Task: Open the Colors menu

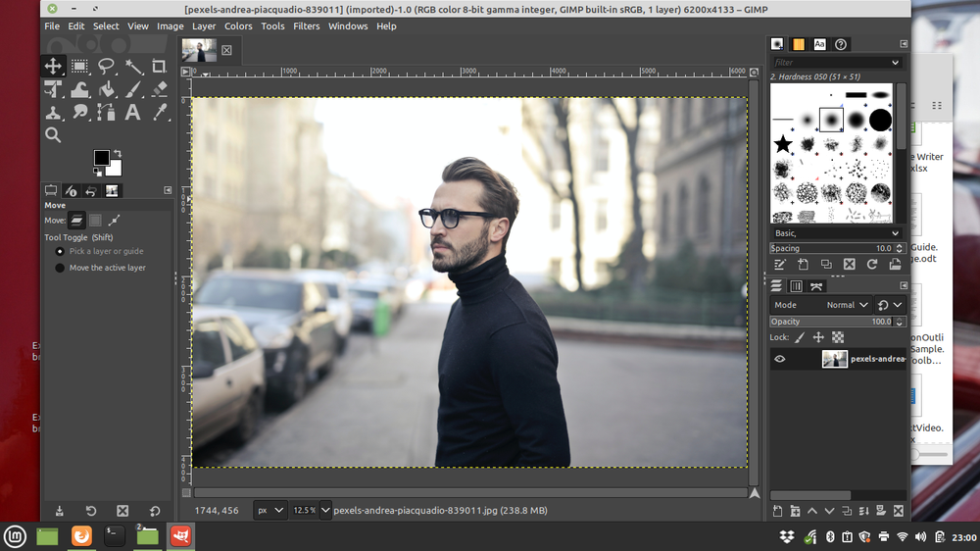Action: click(x=238, y=26)
